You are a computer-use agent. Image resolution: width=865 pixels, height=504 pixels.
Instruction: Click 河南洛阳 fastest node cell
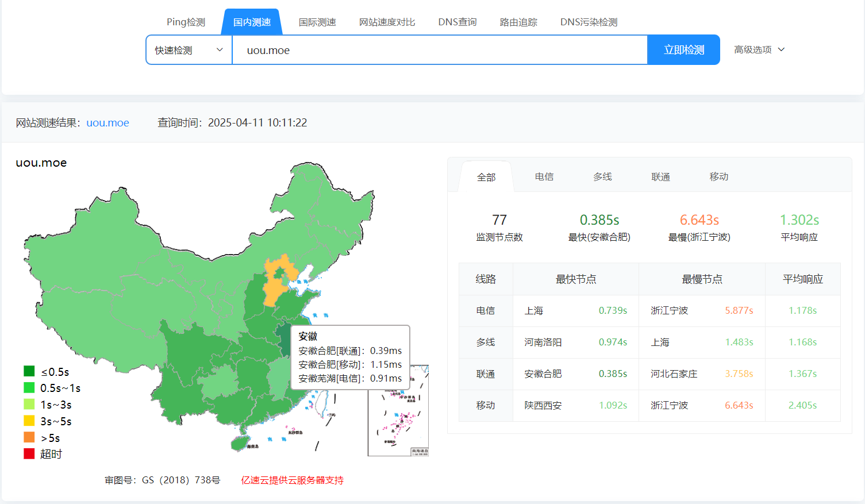tap(543, 342)
